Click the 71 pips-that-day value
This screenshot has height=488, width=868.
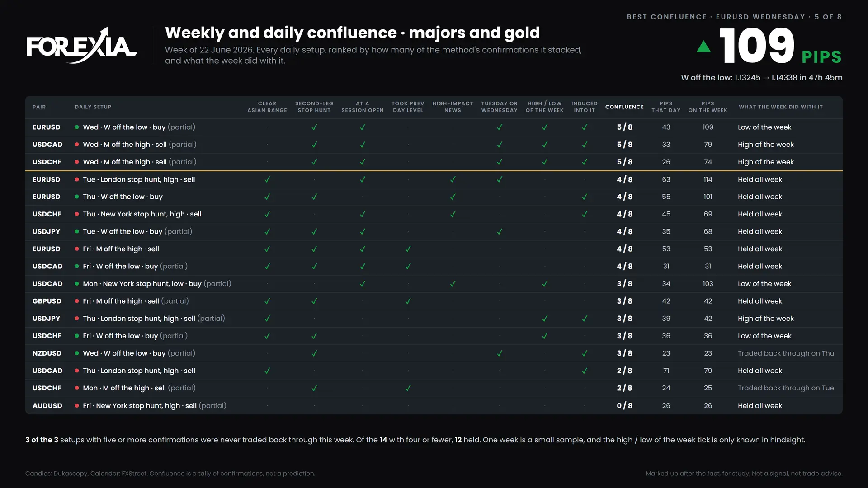[666, 371]
